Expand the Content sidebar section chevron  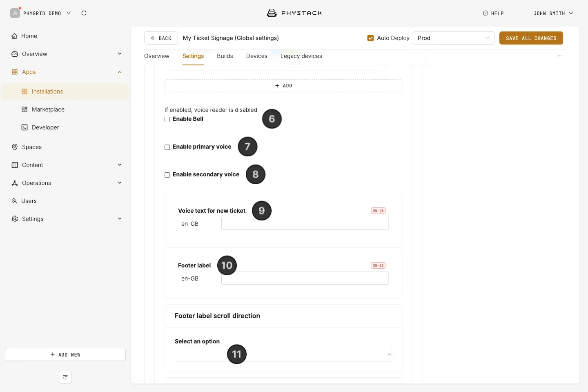tap(120, 165)
